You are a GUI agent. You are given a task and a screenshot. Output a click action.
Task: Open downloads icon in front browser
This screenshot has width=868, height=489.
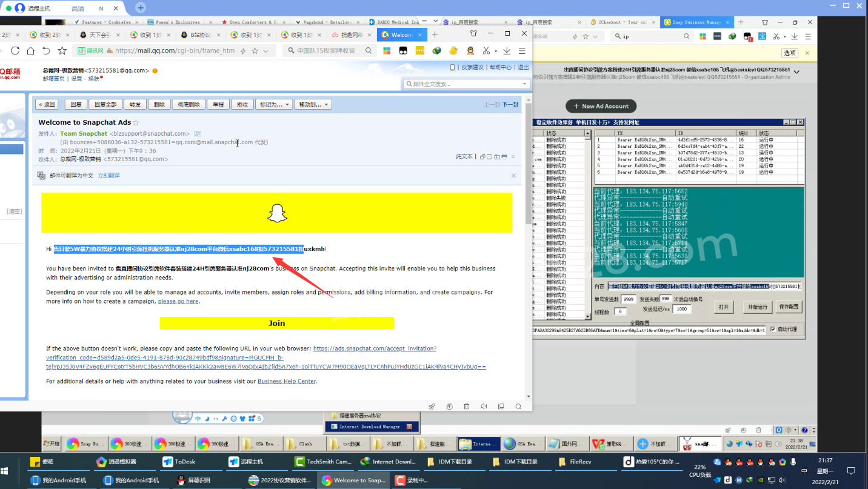coord(507,51)
